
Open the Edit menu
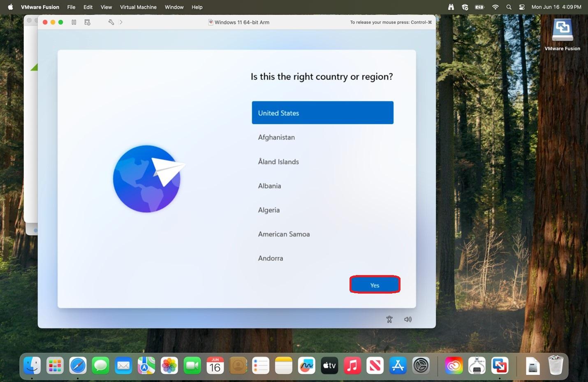88,7
